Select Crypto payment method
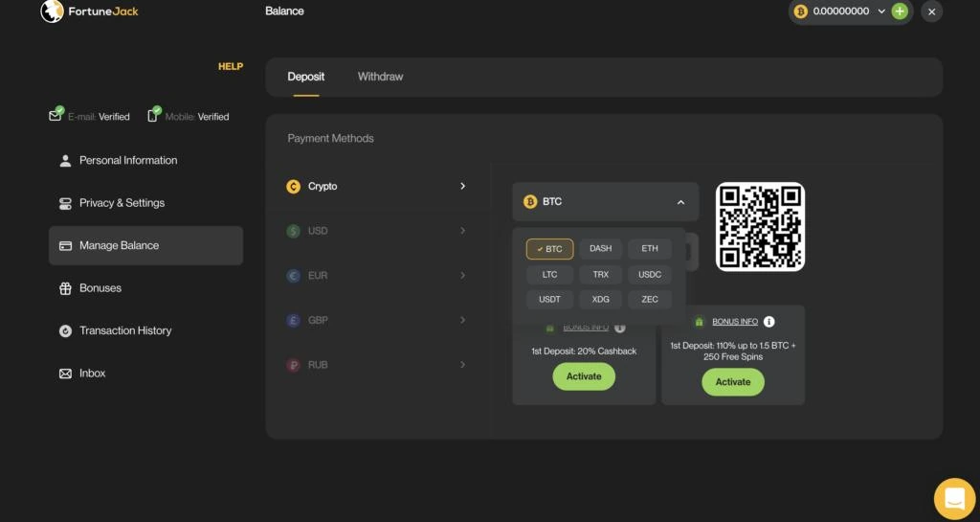This screenshot has width=980, height=522. coord(377,187)
